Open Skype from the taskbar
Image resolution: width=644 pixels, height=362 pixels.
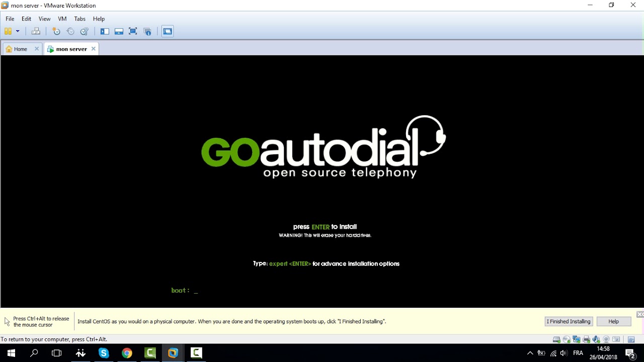pos(104,353)
